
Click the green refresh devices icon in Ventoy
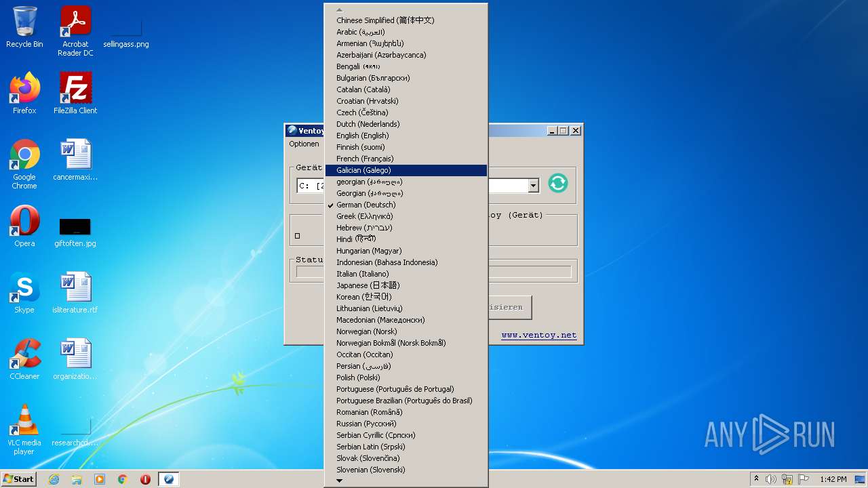click(557, 183)
